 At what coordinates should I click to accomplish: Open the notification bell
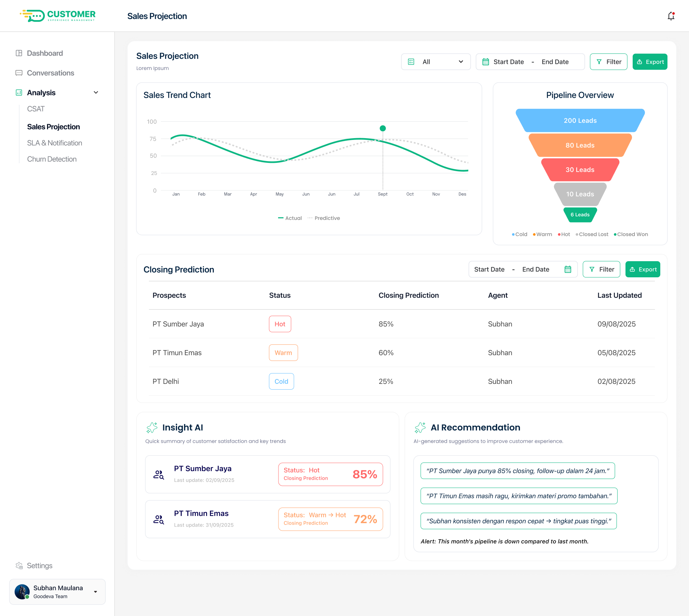[x=671, y=16]
